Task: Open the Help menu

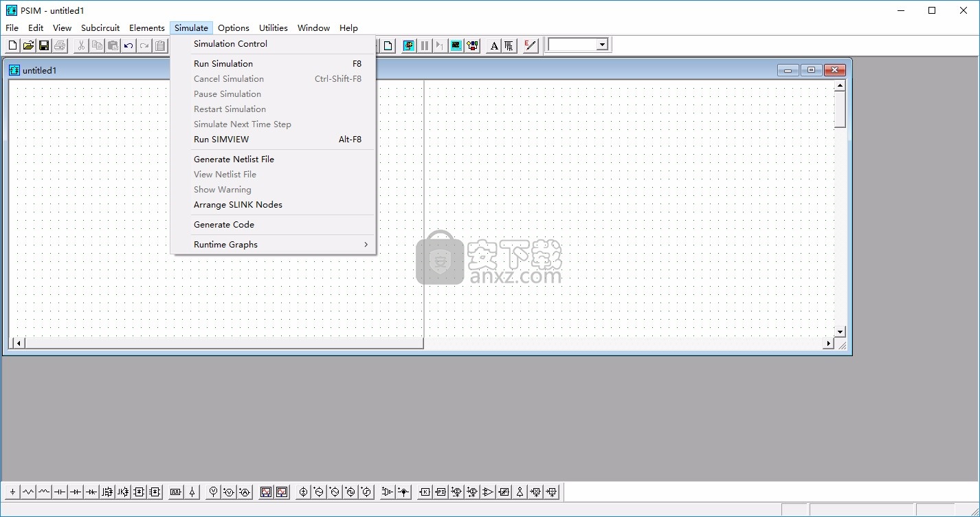Action: [348, 27]
